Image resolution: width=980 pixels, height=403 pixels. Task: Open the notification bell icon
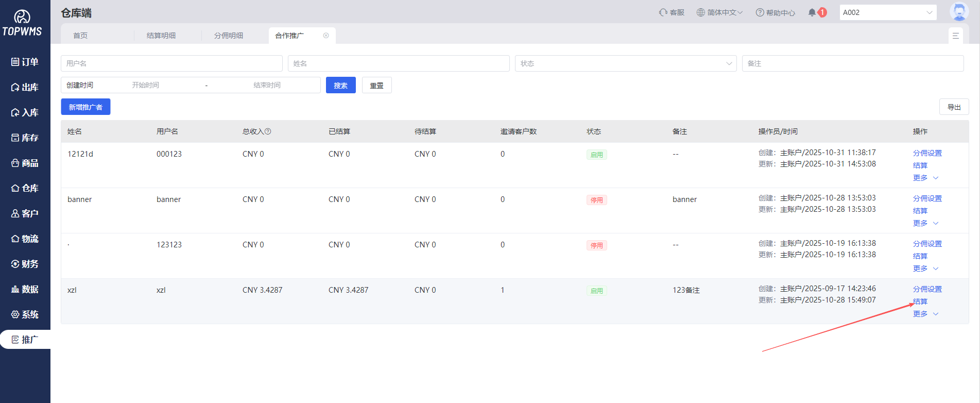[x=812, y=12]
